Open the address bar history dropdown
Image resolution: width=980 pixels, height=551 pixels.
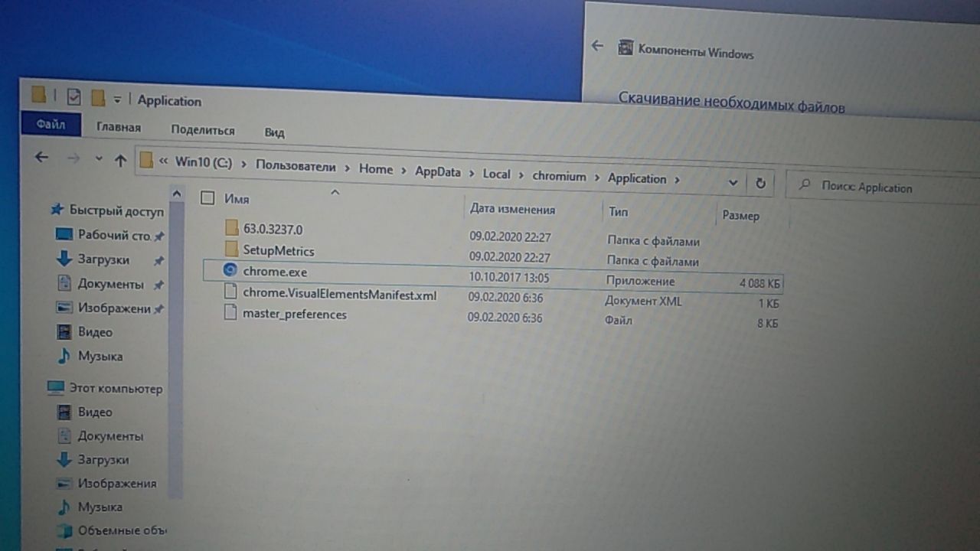[733, 183]
